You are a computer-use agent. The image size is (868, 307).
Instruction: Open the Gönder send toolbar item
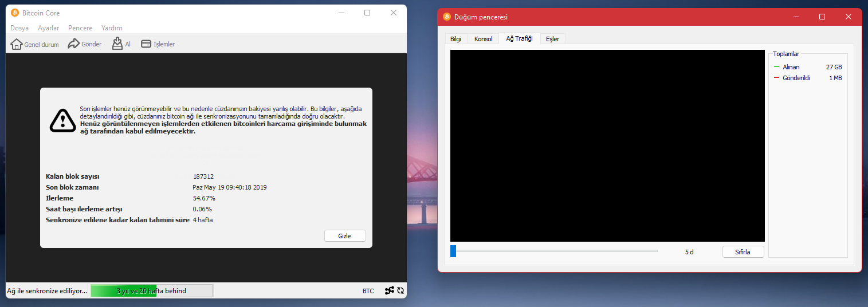[x=85, y=44]
